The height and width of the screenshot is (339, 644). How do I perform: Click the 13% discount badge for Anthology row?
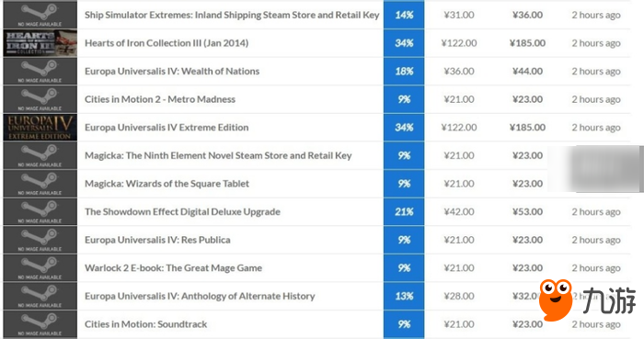pos(404,296)
